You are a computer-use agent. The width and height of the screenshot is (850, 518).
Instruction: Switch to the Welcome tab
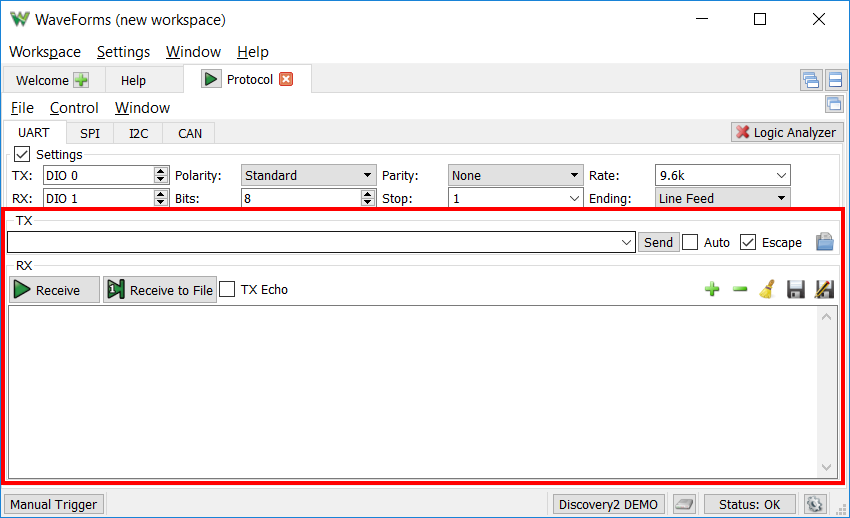(42, 80)
